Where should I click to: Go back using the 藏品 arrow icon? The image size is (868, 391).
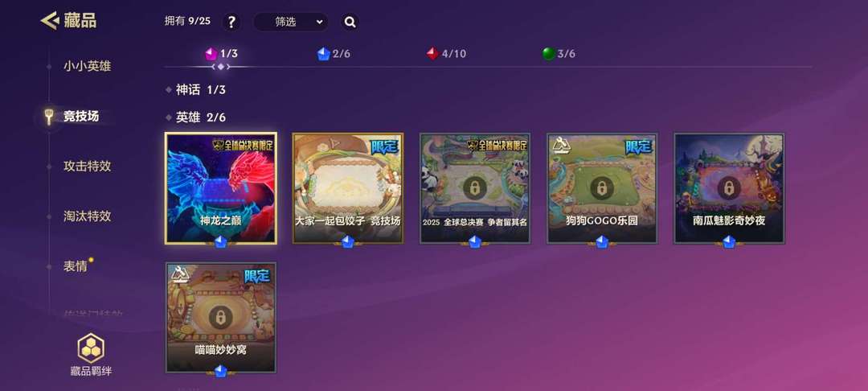coord(50,21)
